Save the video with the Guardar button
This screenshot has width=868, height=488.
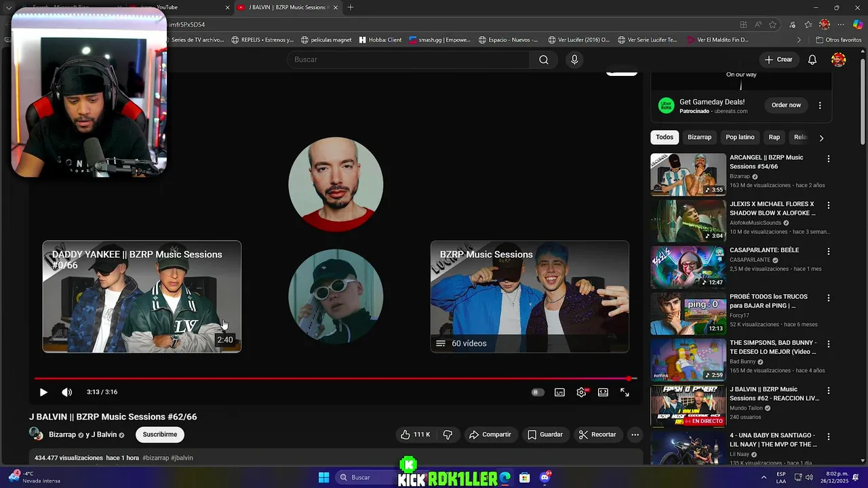[x=545, y=434]
